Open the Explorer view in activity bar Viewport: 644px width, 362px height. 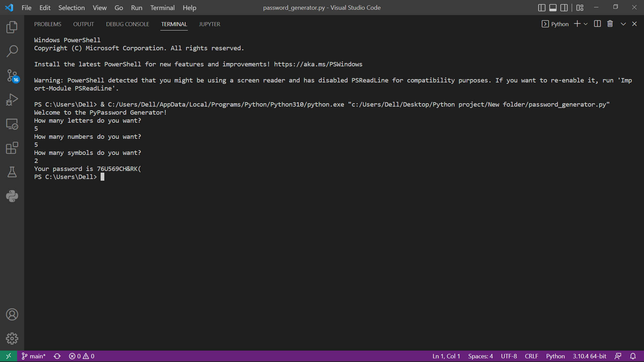point(12,27)
